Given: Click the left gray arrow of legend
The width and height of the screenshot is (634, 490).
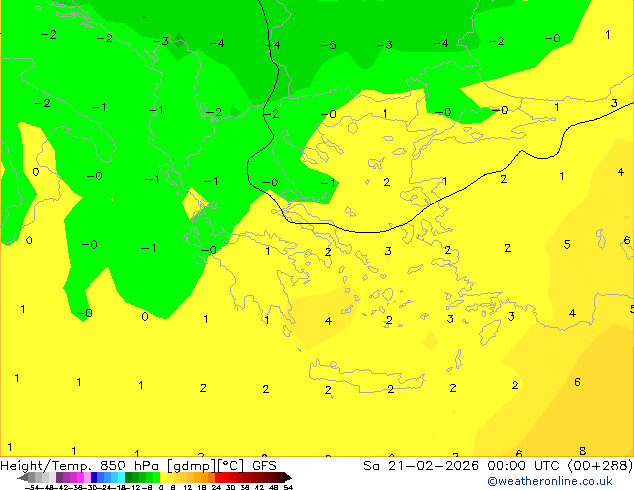Looking at the screenshot, I should [x=23, y=477].
